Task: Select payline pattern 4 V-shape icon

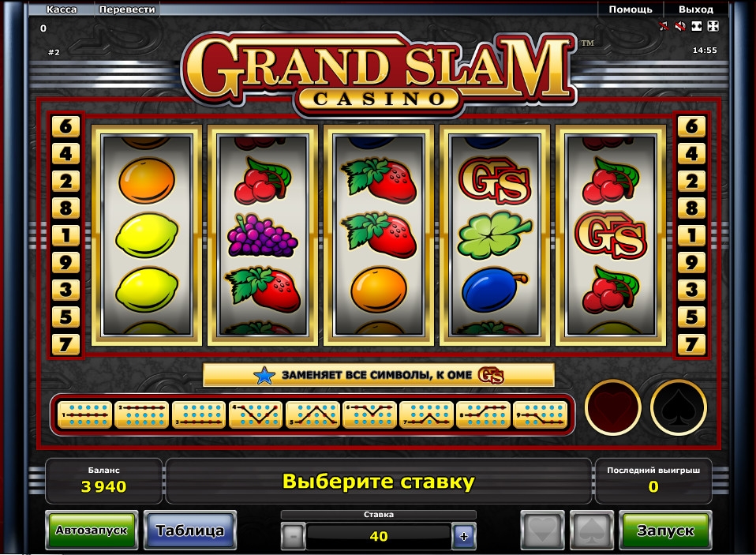Action: pos(256,414)
